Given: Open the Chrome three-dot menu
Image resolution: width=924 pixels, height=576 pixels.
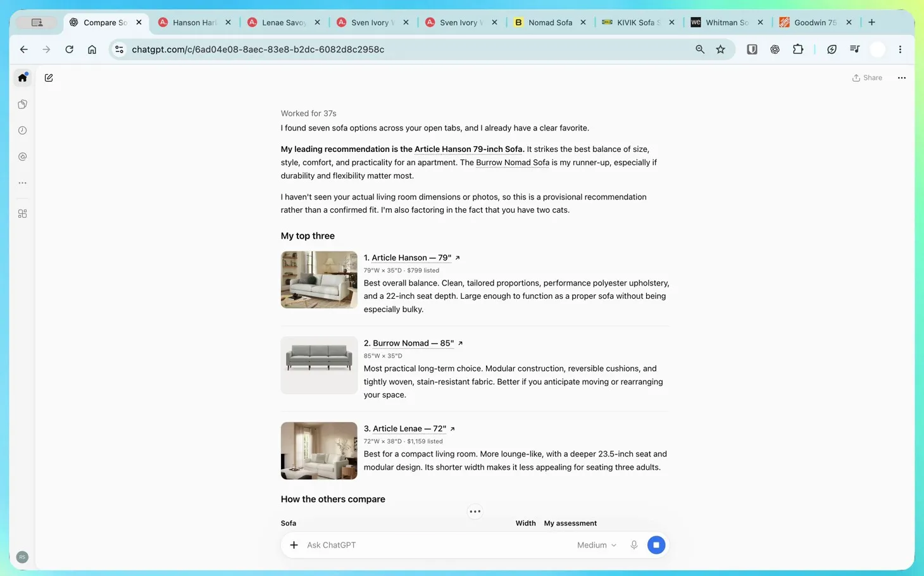Looking at the screenshot, I should pos(900,49).
